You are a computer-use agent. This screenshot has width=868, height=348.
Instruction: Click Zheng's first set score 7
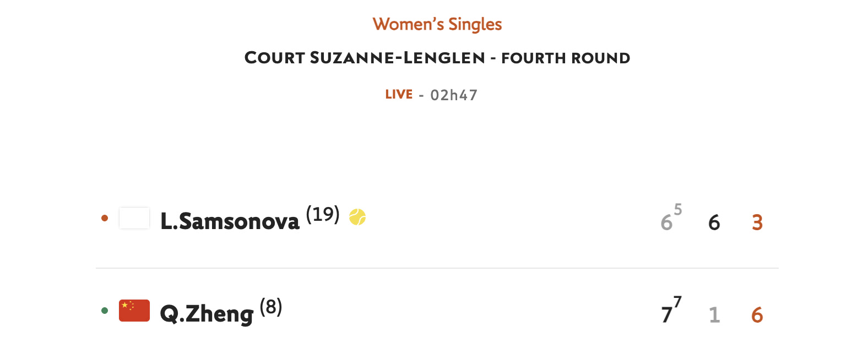(x=666, y=315)
